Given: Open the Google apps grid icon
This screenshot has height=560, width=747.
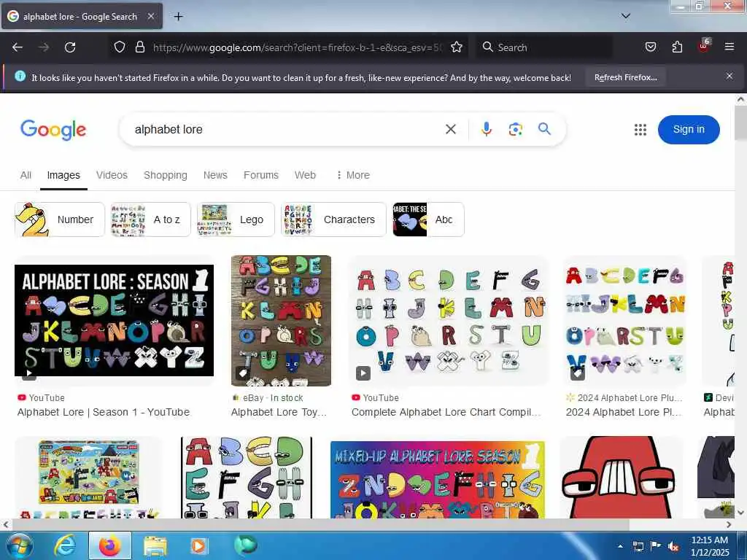Looking at the screenshot, I should point(640,130).
